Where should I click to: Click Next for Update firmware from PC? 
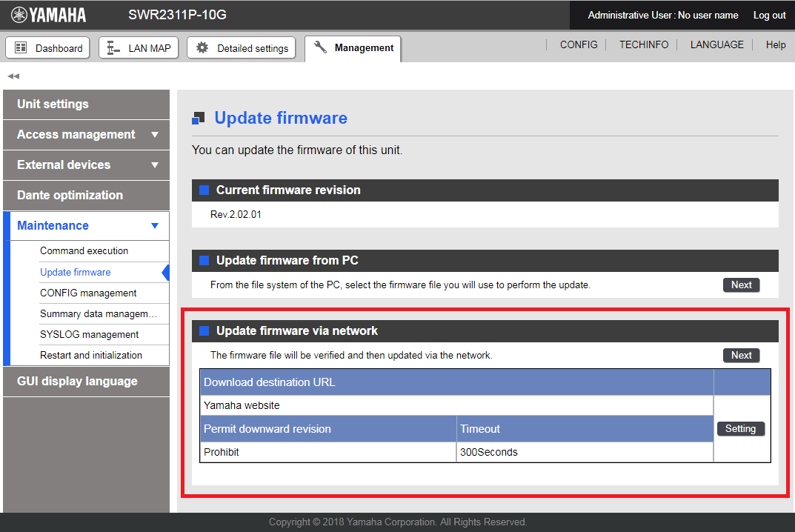tap(741, 285)
